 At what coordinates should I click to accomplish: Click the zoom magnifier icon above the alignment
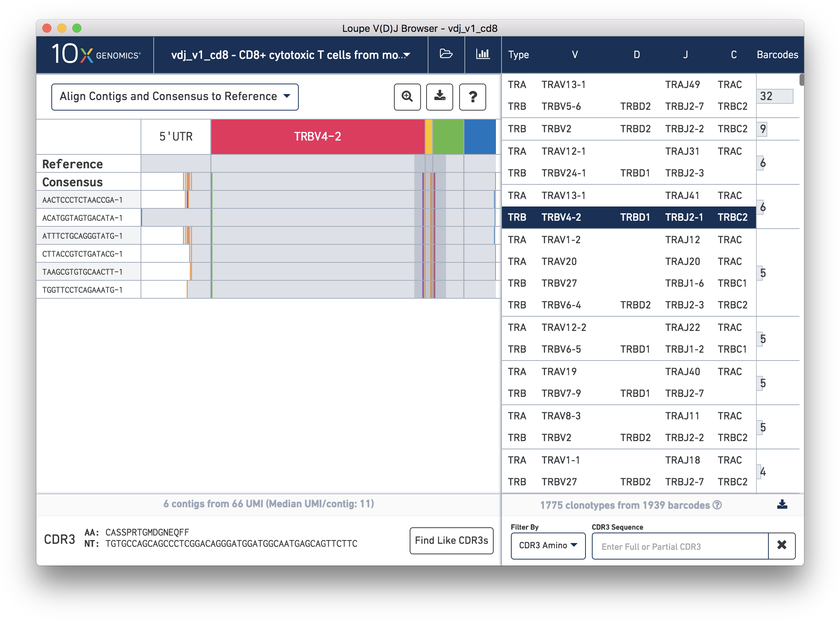(407, 97)
